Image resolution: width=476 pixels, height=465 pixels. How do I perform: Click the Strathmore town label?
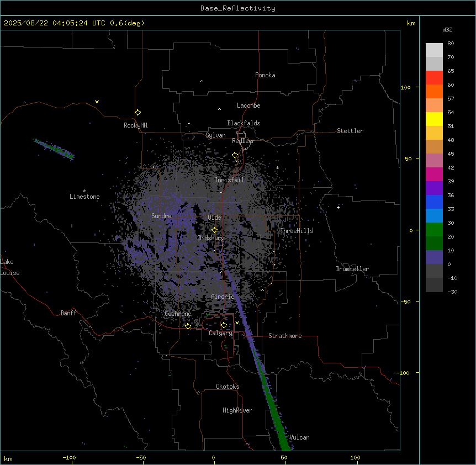click(x=285, y=336)
